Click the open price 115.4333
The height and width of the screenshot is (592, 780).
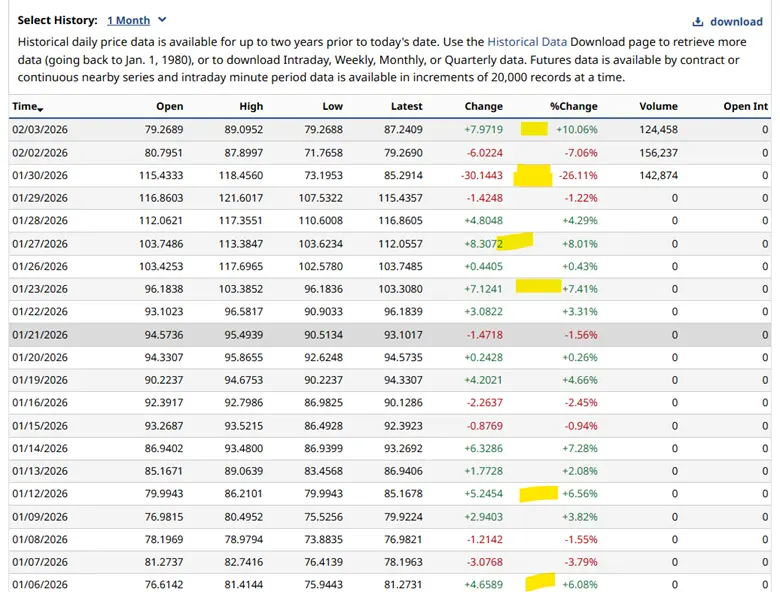(x=161, y=176)
